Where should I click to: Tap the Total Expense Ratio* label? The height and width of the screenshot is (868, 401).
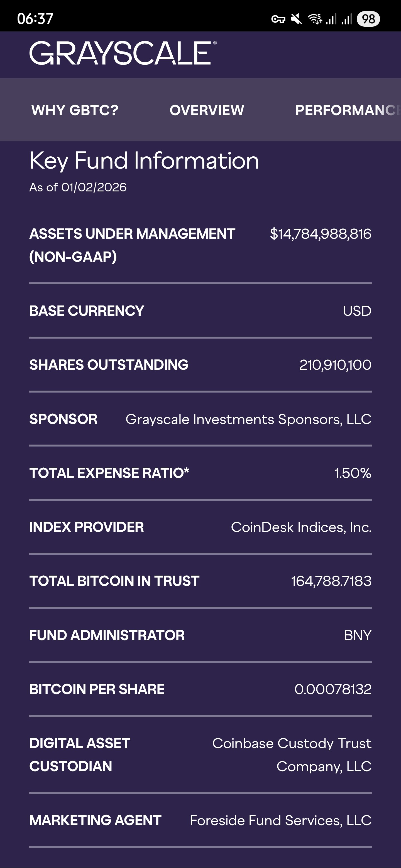(109, 473)
